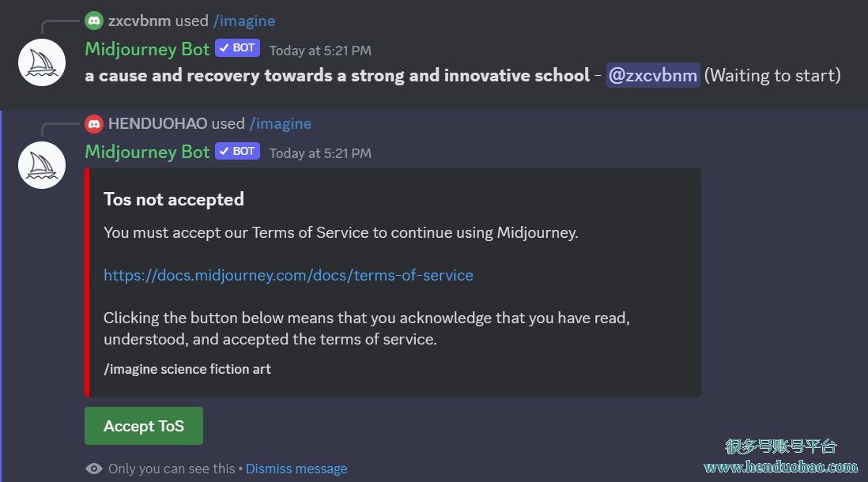Click the top Midjourney Bot sailboat avatar
The image size is (868, 482).
[x=42, y=62]
